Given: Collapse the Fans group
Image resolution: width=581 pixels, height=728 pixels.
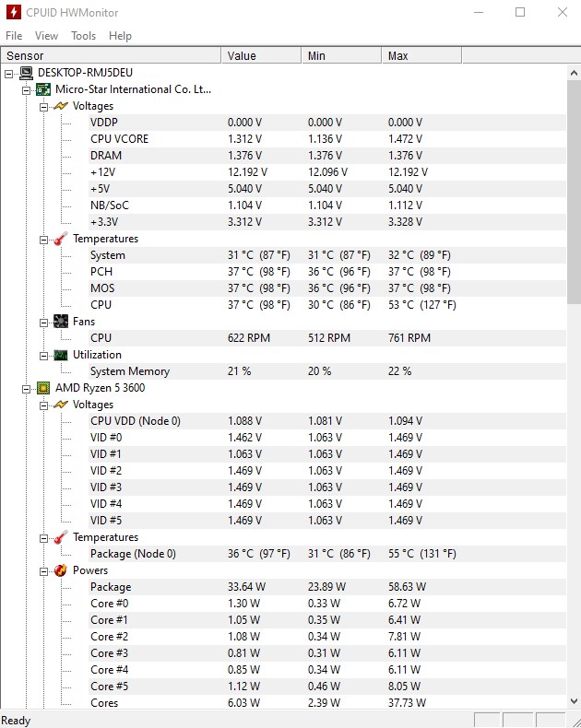Looking at the screenshot, I should click(x=43, y=323).
